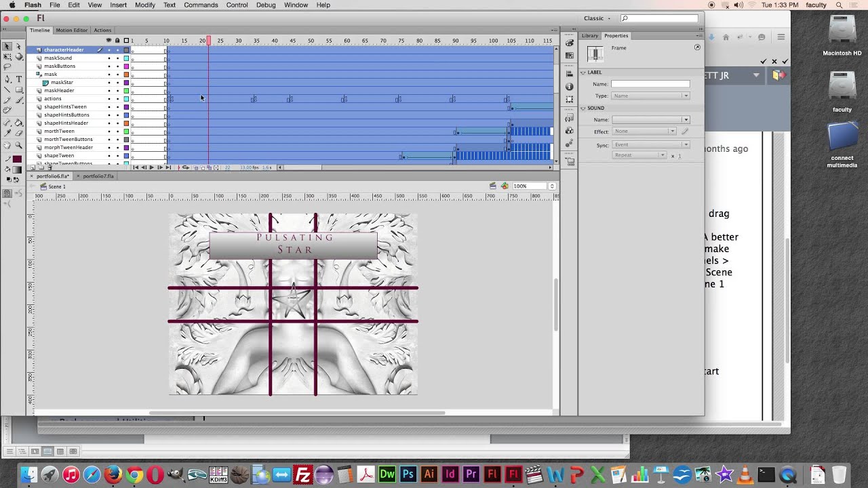Toggle lock all layers padlock

coord(117,40)
